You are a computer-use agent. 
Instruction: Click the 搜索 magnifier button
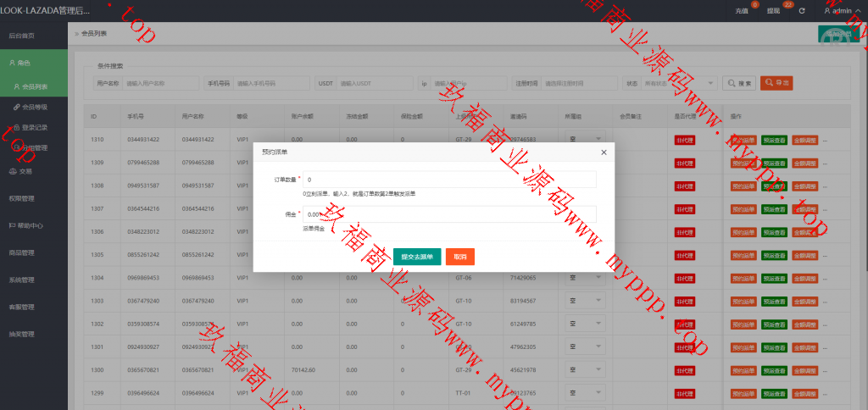[738, 83]
